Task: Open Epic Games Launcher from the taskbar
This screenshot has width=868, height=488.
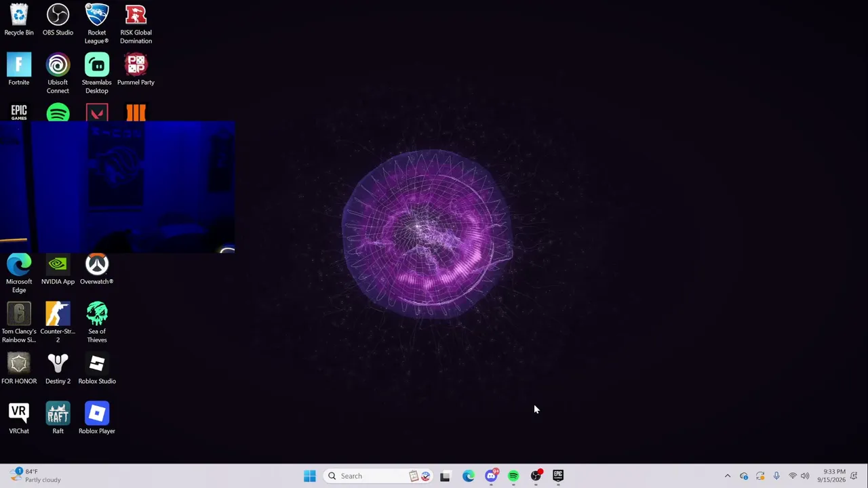Action: point(558,476)
